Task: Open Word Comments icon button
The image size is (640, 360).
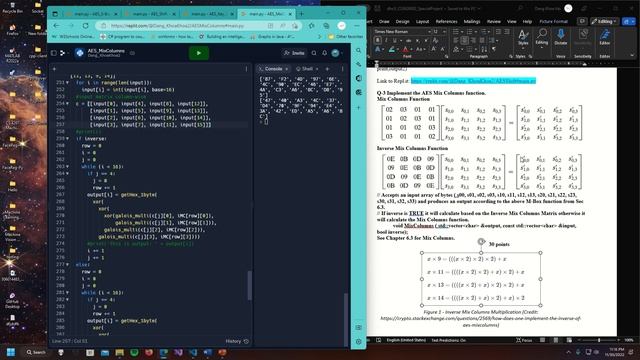Action: 582,21
